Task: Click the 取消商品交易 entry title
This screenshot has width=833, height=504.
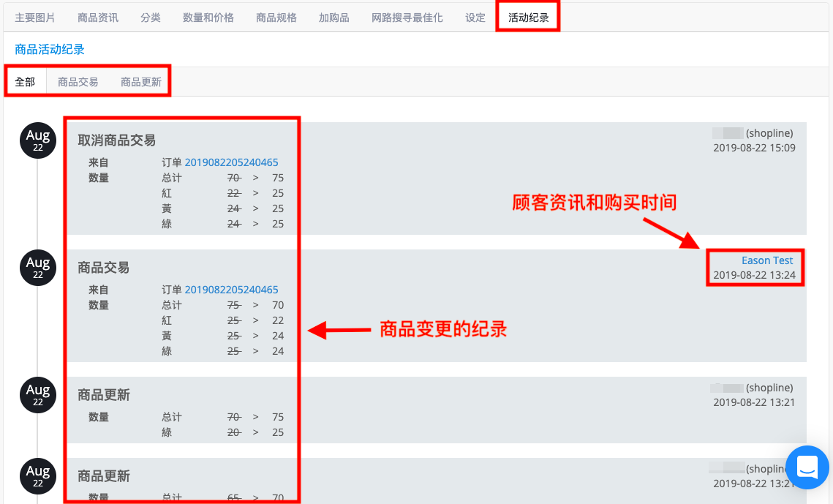Action: (117, 140)
